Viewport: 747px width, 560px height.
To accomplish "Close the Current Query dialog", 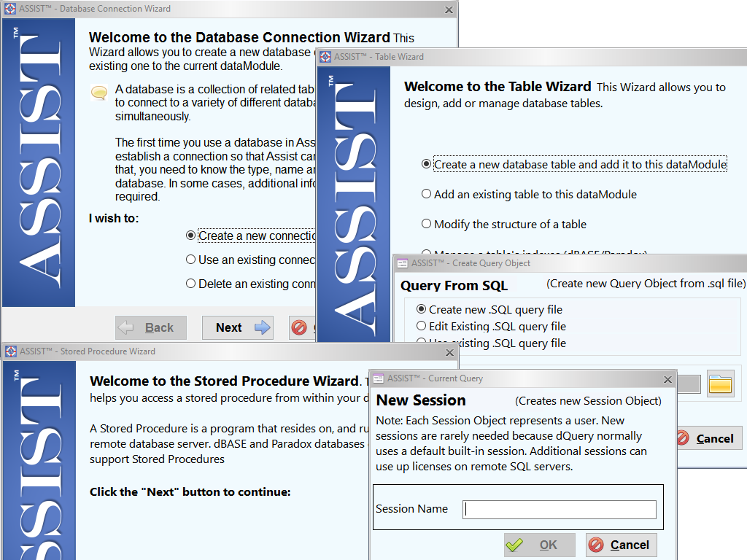I will click(x=667, y=379).
